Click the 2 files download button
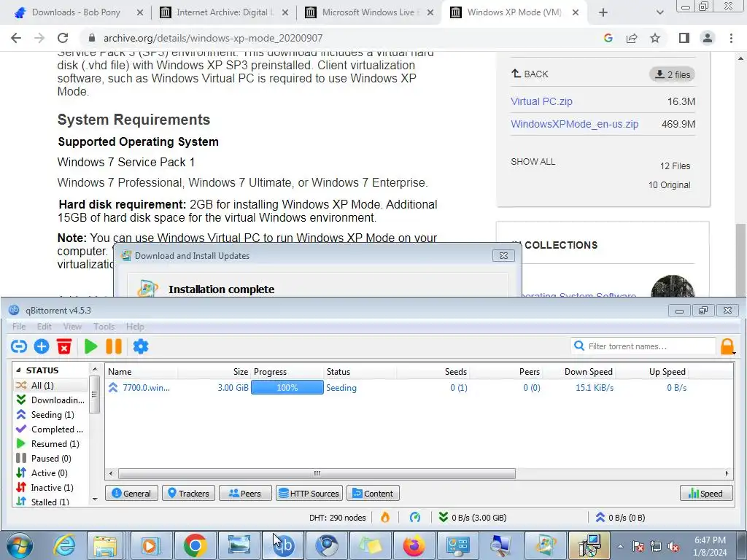Image resolution: width=747 pixels, height=560 pixels. point(672,74)
